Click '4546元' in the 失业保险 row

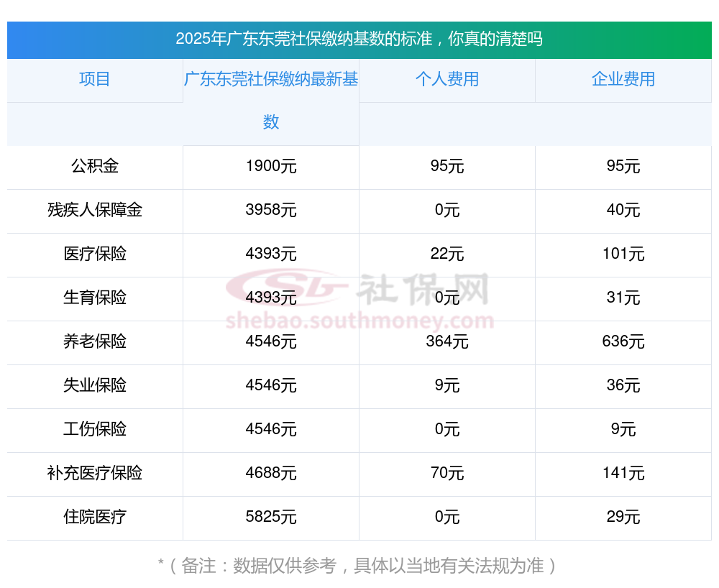pos(271,385)
